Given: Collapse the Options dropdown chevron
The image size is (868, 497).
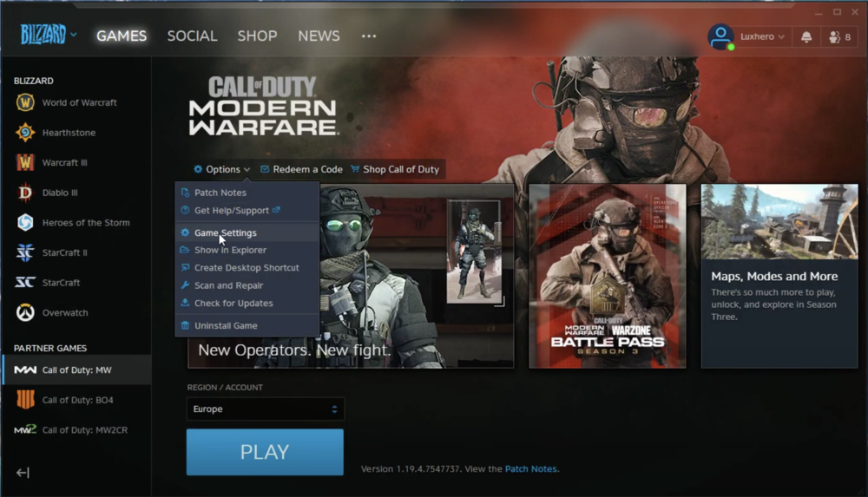Looking at the screenshot, I should (x=247, y=170).
